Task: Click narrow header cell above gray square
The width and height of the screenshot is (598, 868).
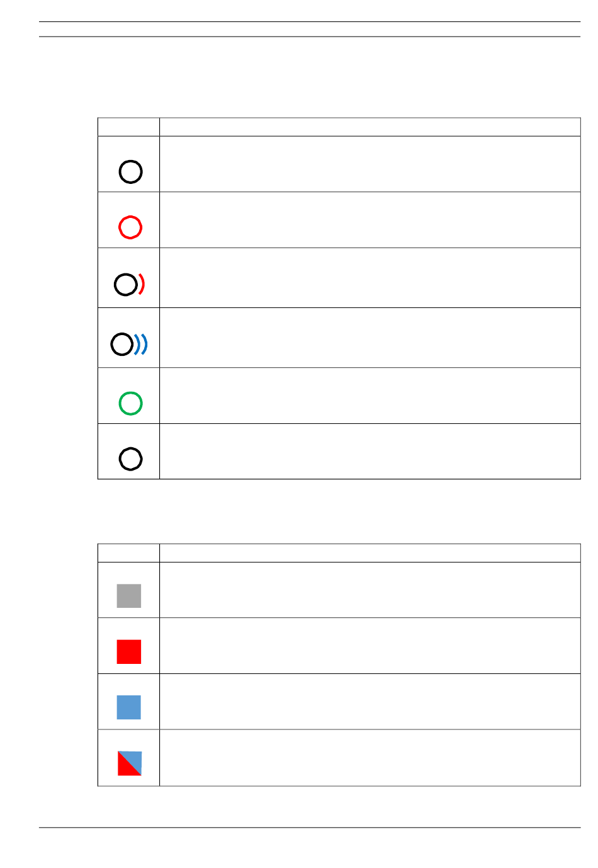Action: (128, 553)
